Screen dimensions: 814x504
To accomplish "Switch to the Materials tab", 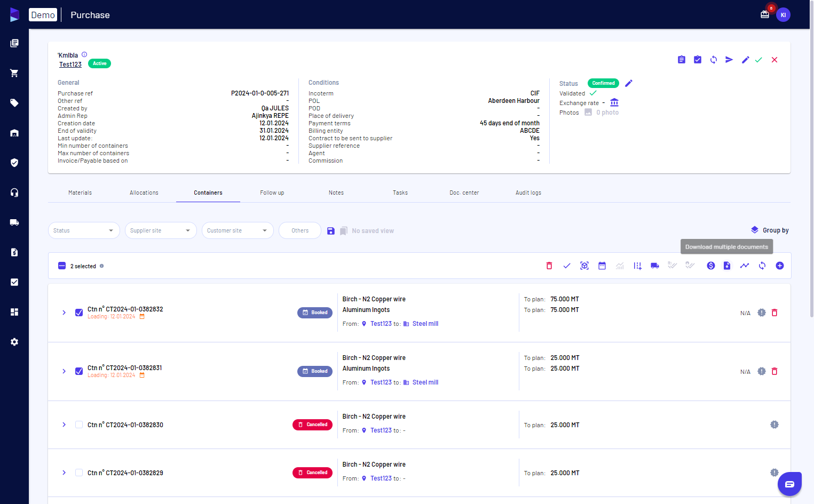I will tap(80, 193).
